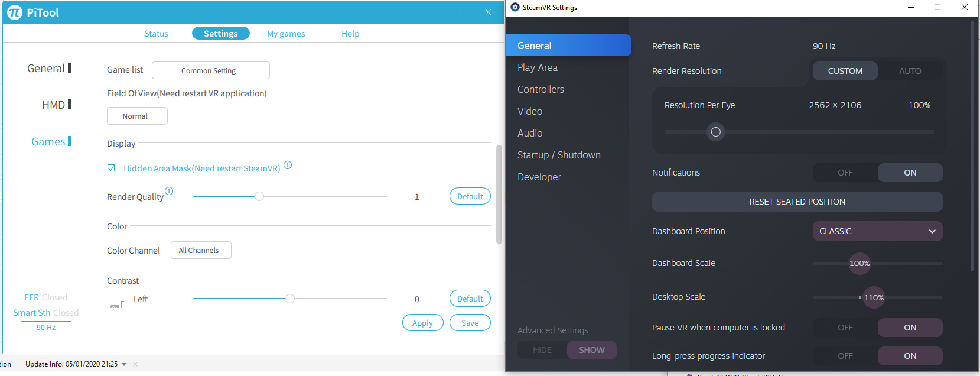Viewport: 980px width, 376px height.
Task: Close the PiTool window
Action: (488, 12)
